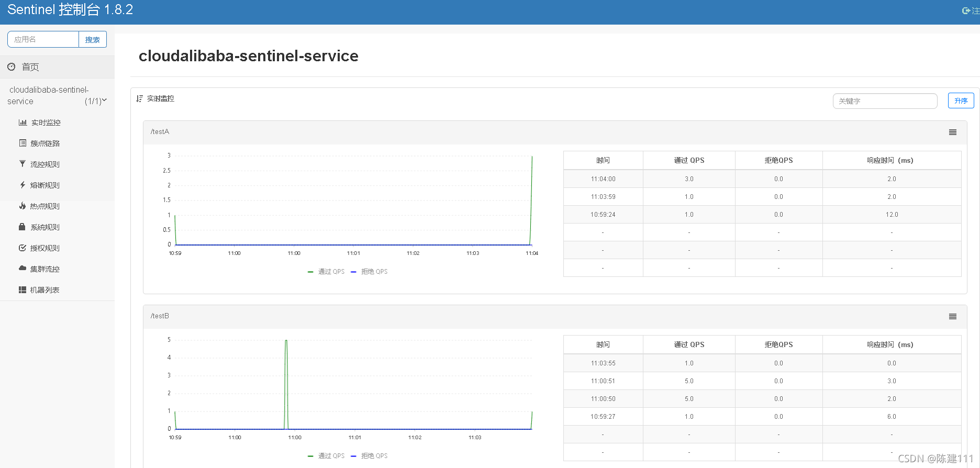Click the cluster link list icon
Screen dimensions: 980x468
pyautogui.click(x=23, y=143)
